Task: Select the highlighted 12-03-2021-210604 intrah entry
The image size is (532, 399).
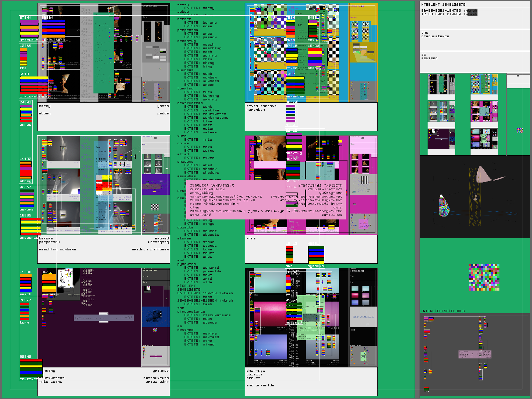Action: [x=449, y=14]
